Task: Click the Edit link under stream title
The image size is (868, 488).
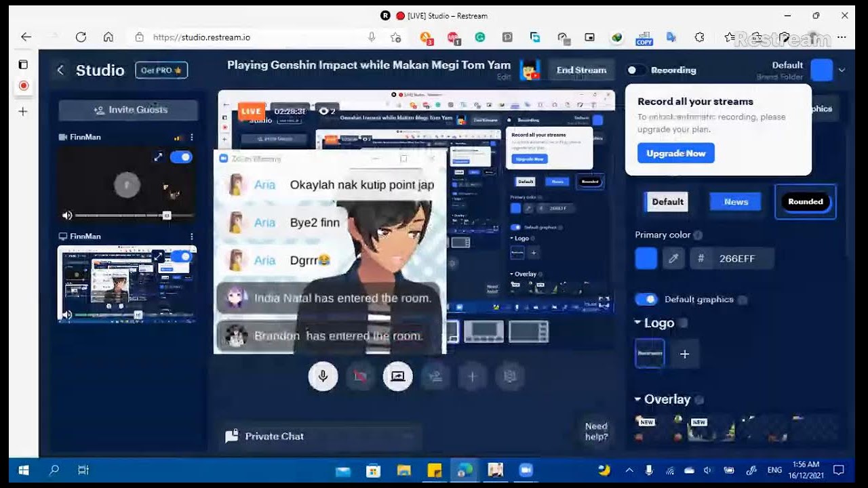Action: 503,77
